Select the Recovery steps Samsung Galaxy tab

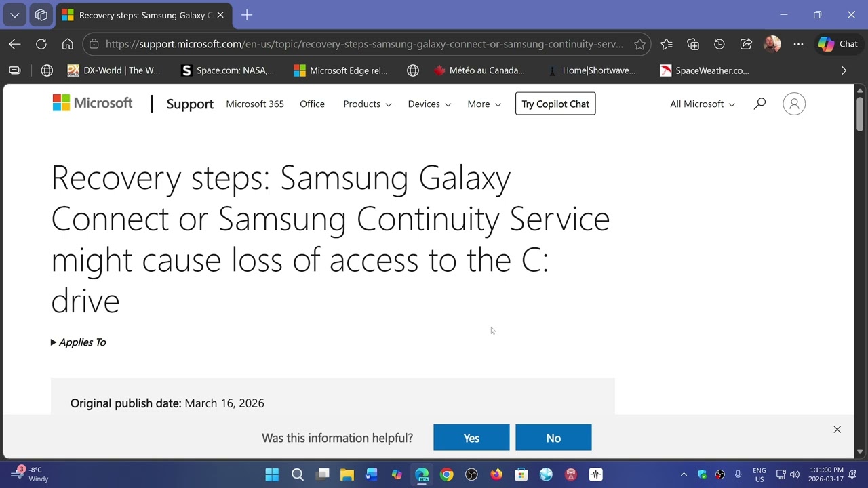click(144, 15)
